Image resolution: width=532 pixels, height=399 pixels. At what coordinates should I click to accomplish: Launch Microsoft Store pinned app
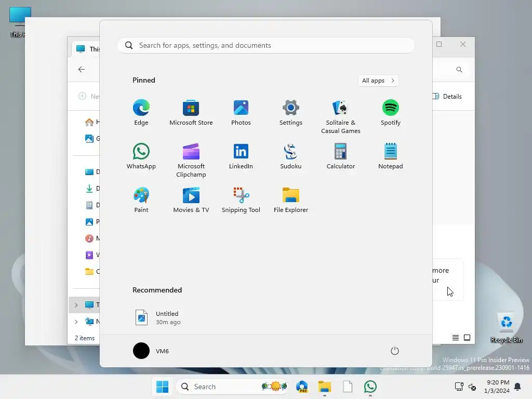click(191, 113)
